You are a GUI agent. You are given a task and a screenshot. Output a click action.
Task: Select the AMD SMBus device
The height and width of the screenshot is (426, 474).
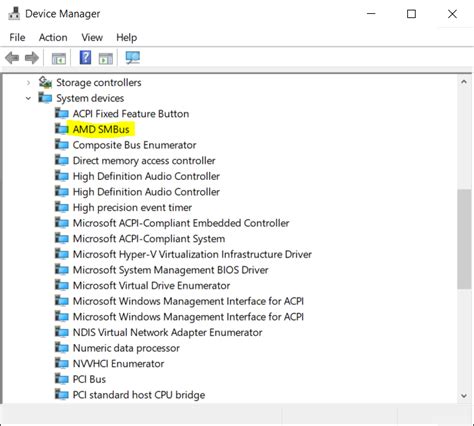tap(101, 129)
